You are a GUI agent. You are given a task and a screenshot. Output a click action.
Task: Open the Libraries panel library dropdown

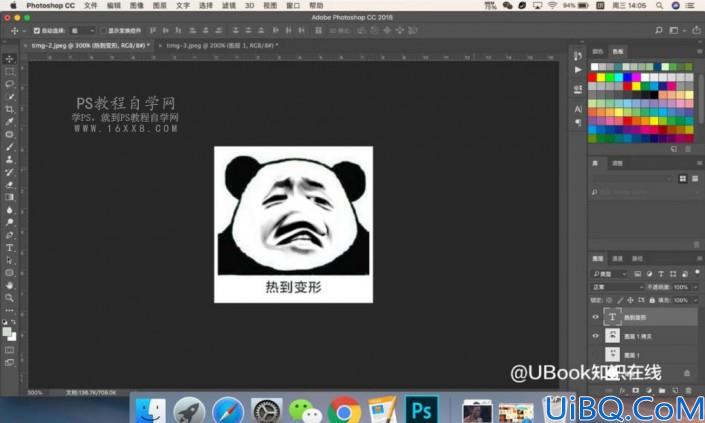point(631,178)
